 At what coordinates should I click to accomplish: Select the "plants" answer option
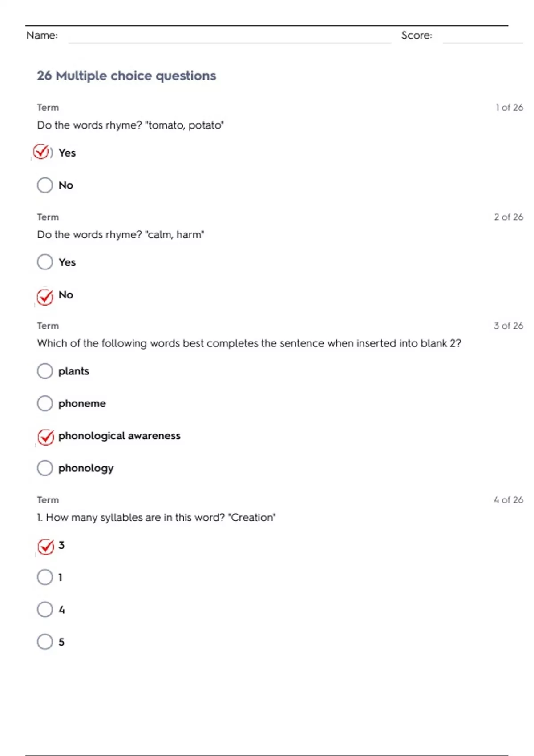point(45,371)
